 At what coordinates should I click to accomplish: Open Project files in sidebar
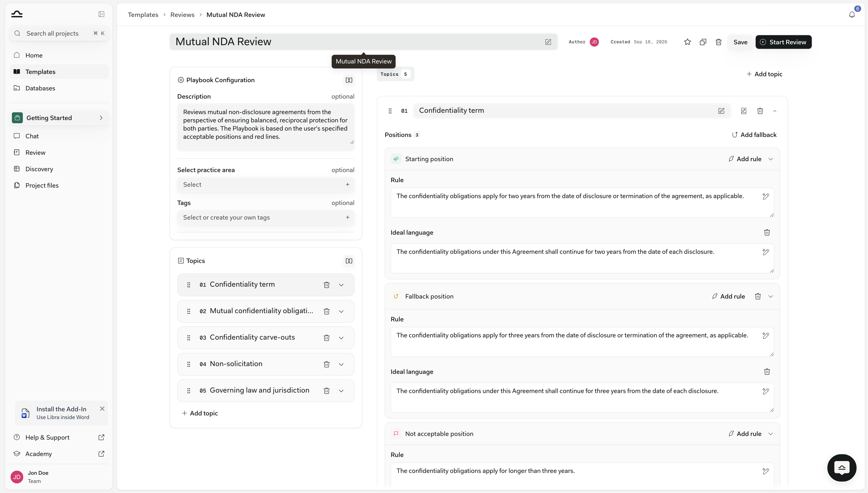pyautogui.click(x=59, y=186)
